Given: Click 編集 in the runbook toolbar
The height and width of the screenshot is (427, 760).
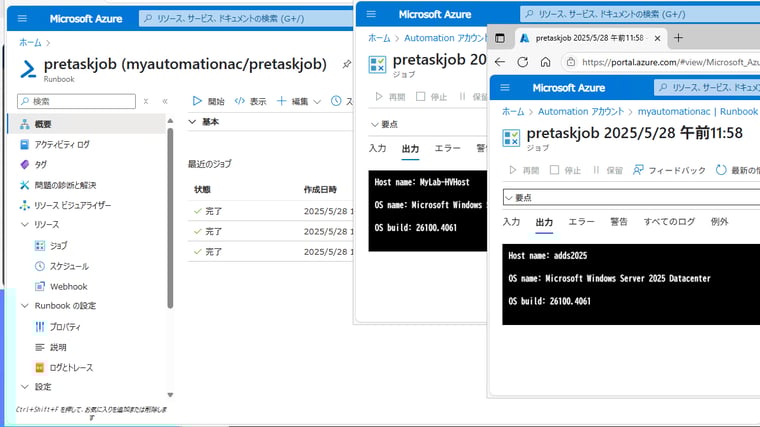Looking at the screenshot, I should (293, 101).
